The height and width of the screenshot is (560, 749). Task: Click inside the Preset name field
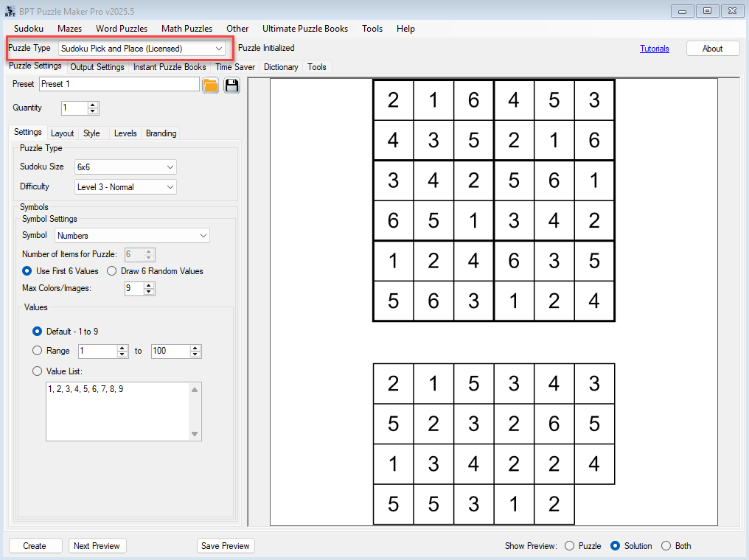[118, 84]
